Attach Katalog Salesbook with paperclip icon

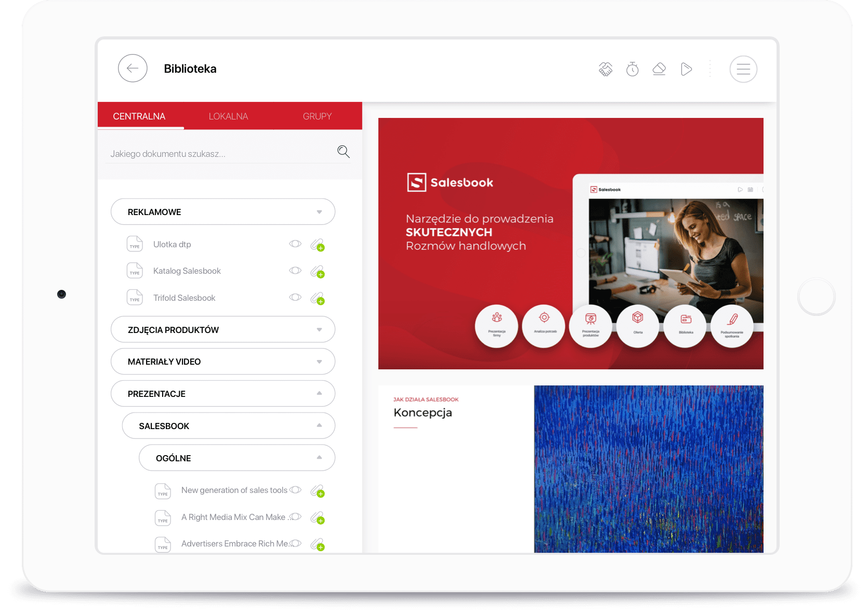(x=318, y=272)
